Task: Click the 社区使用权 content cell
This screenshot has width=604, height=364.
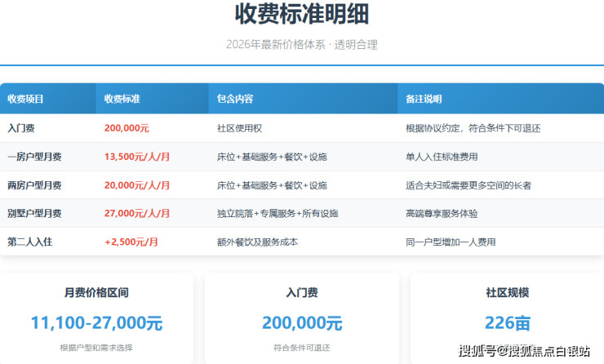Action: 239,128
